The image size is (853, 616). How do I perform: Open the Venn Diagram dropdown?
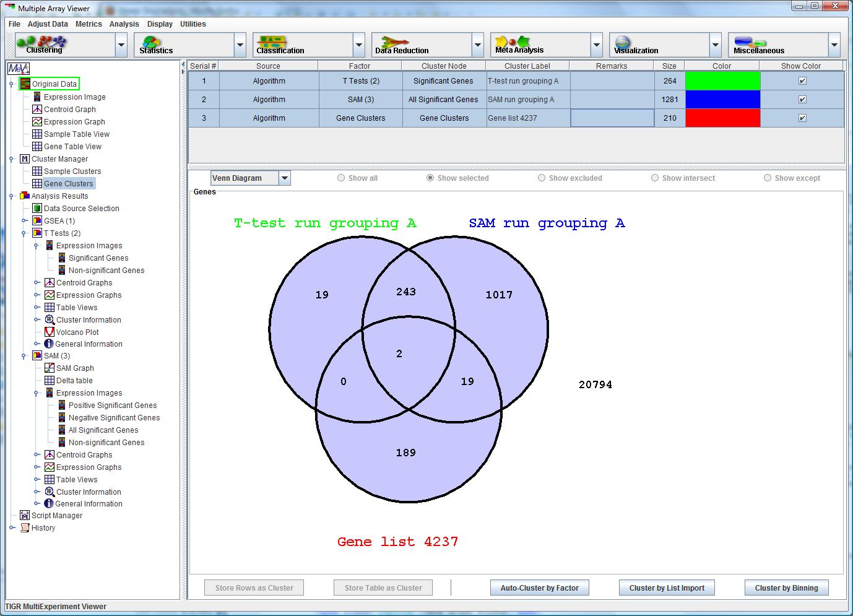click(x=284, y=178)
